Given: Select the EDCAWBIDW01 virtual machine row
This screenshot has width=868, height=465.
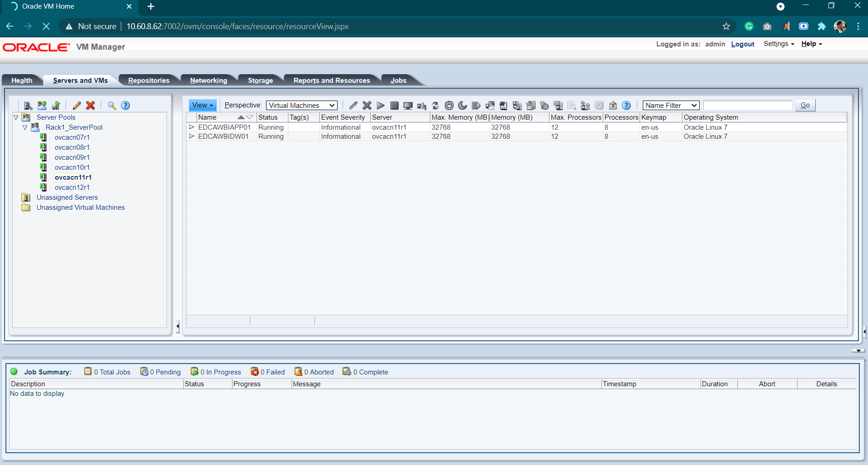Looking at the screenshot, I should tap(516, 136).
